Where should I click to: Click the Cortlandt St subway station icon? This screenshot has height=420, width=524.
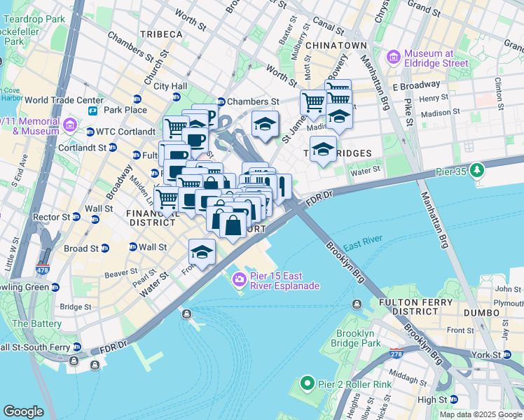coord(113,148)
